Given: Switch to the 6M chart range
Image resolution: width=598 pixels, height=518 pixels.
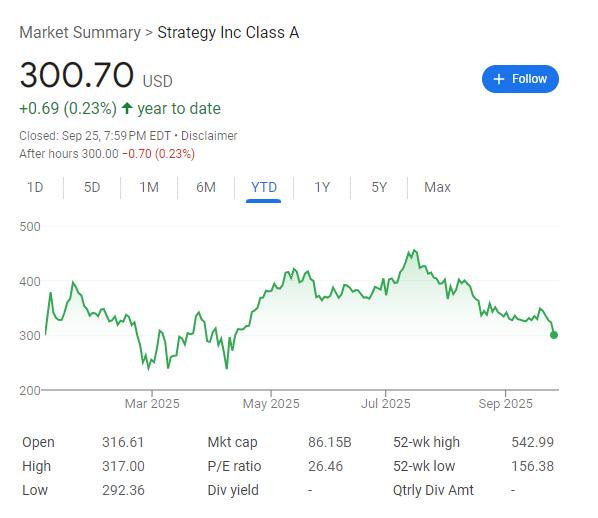Looking at the screenshot, I should pos(206,187).
